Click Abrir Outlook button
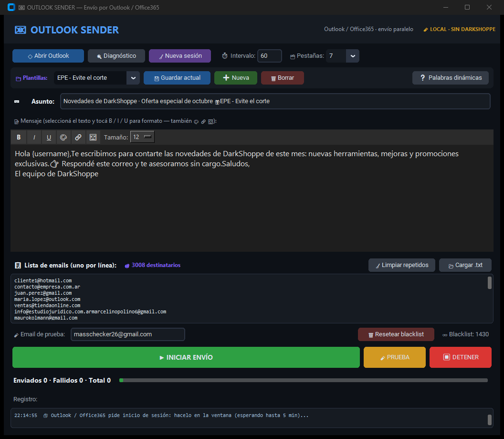This screenshot has height=439, width=504. 48,56
